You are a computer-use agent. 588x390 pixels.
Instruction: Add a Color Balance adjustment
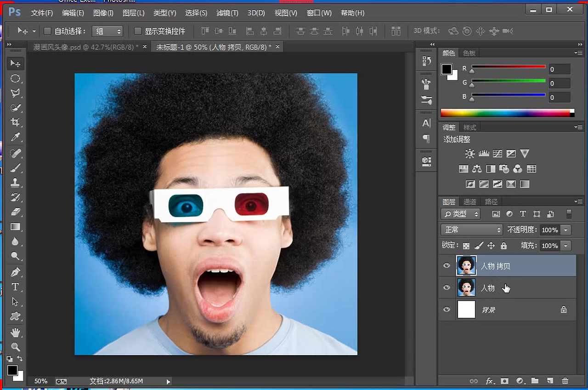tap(477, 169)
